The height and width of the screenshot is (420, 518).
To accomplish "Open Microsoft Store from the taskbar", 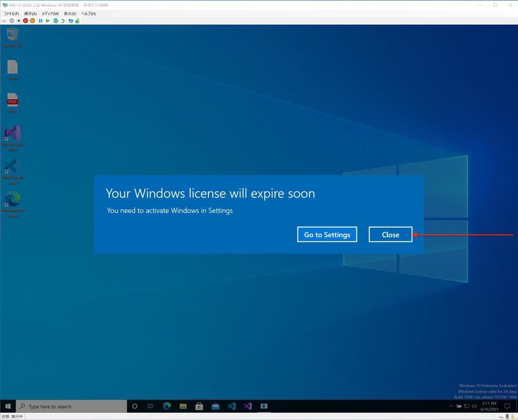I will 199,406.
